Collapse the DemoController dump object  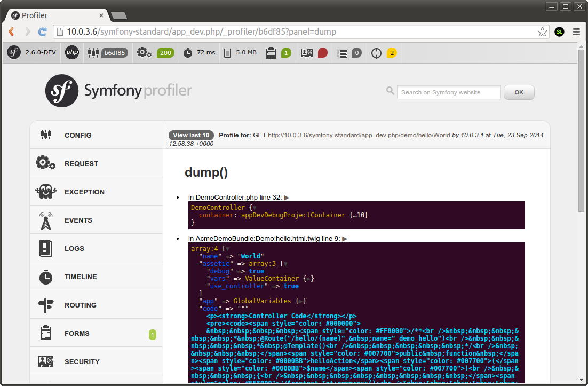[x=255, y=207]
